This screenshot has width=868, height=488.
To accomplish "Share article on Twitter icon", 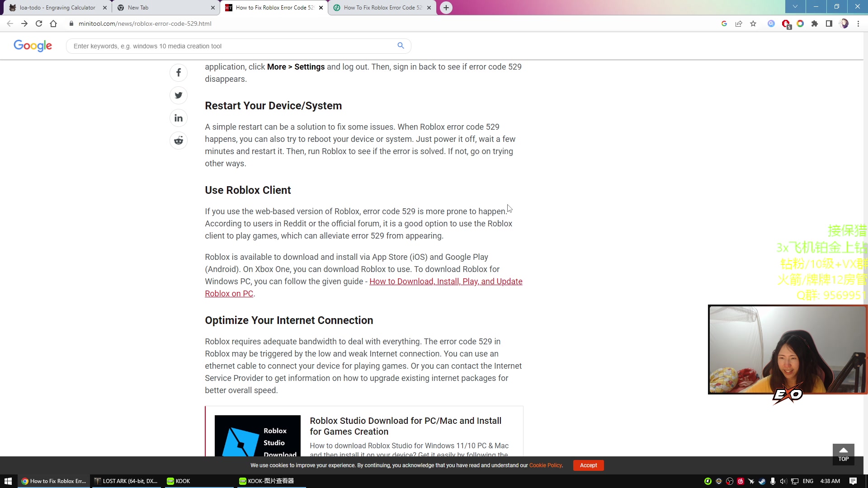I will click(x=179, y=95).
